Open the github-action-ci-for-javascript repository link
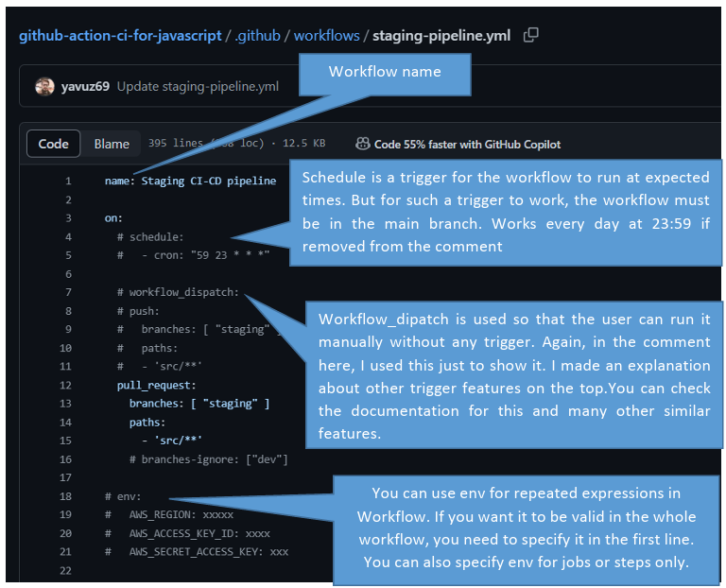Image resolution: width=726 pixels, height=588 pixels. coord(120,36)
